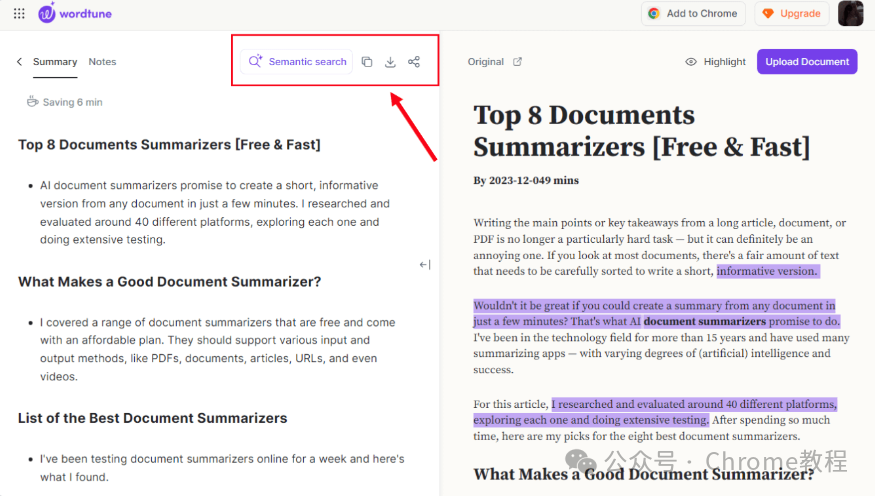This screenshot has height=496, width=875.
Task: Open the apps grid menu icon
Action: pyautogui.click(x=19, y=13)
